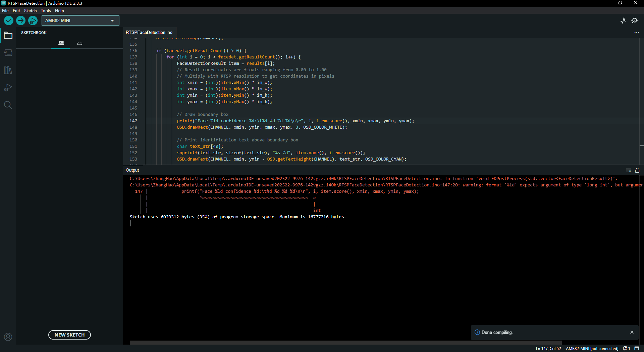The image size is (644, 352).
Task: Click the if facedet.getResultCount line
Action: pyautogui.click(x=201, y=51)
